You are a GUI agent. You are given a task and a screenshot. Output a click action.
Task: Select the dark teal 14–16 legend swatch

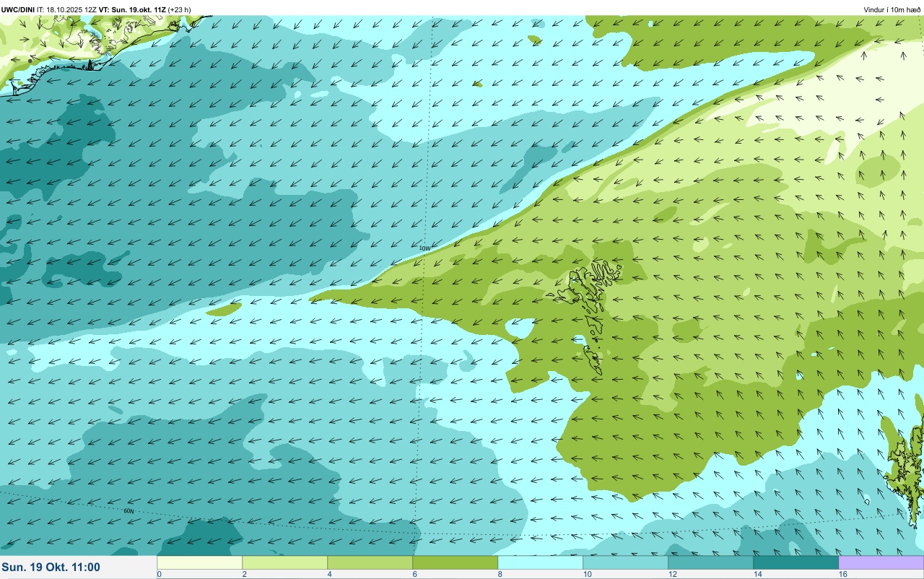(x=796, y=562)
